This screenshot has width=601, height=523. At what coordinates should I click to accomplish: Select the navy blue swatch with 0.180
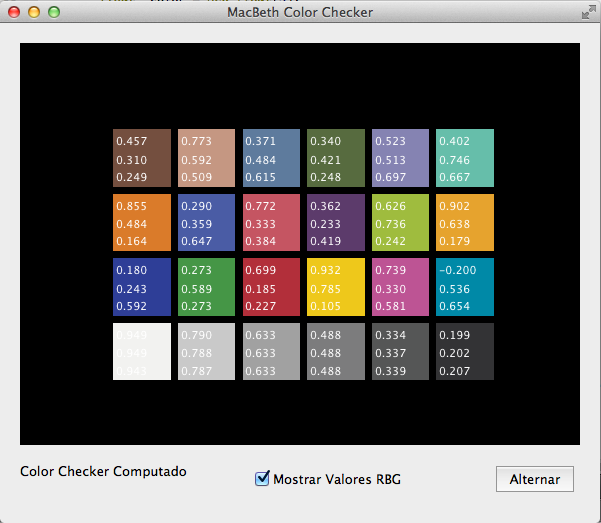[142, 287]
